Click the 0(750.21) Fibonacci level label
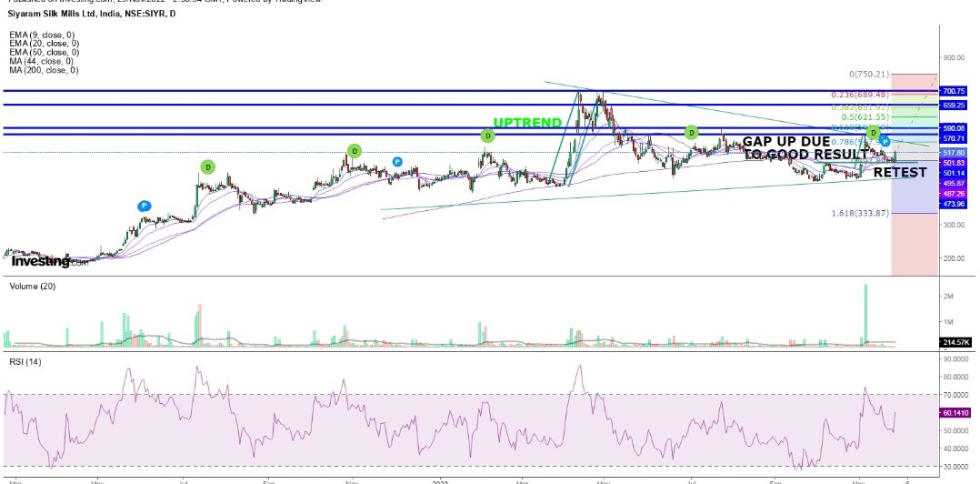980x484 pixels. [x=869, y=74]
